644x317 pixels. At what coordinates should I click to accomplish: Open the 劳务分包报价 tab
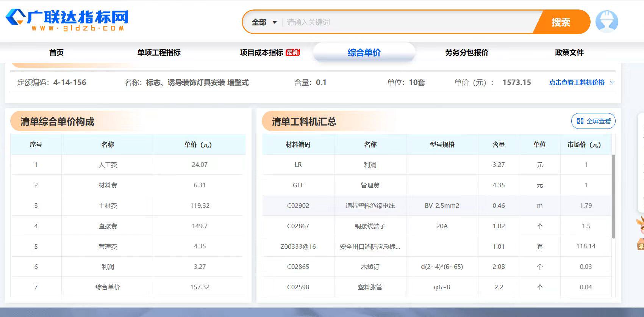(467, 52)
